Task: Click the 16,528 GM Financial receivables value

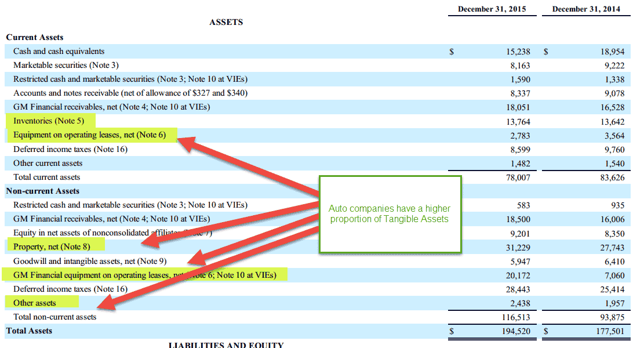Action: (x=612, y=108)
